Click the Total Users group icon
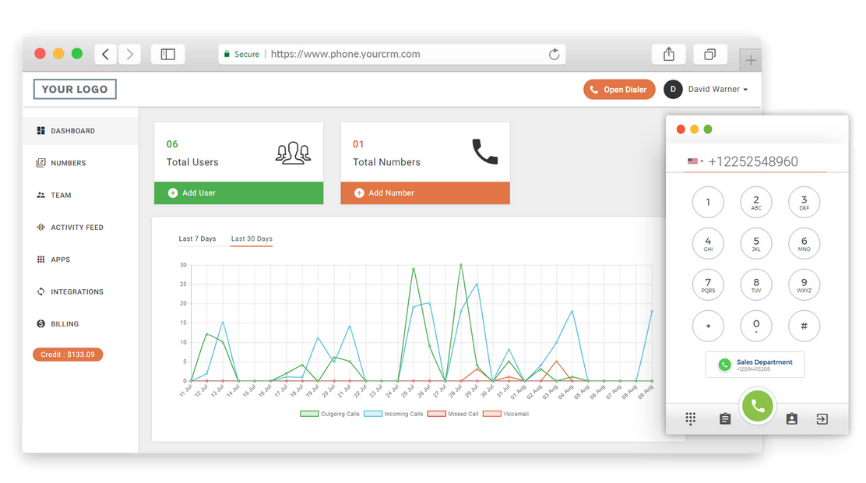 [293, 153]
